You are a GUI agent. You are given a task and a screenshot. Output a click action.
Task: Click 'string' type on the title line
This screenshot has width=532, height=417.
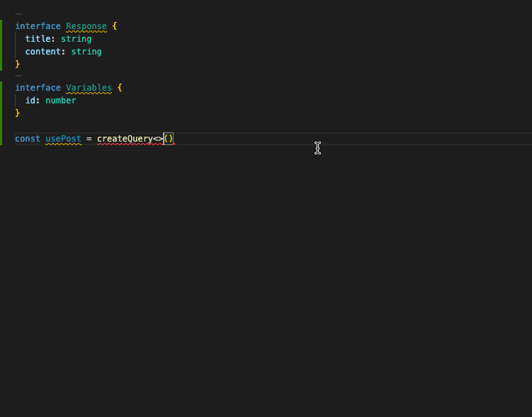point(77,39)
